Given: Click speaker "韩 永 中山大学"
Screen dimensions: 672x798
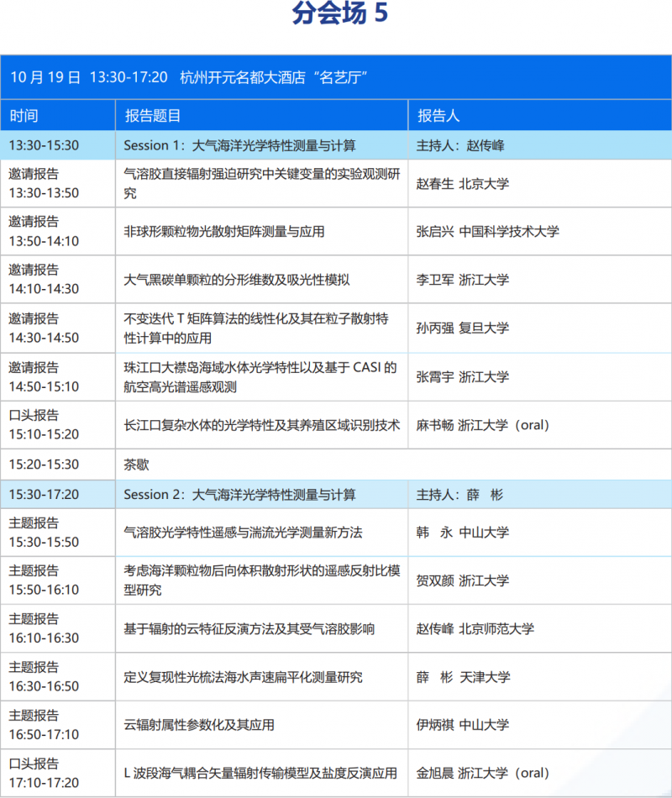Looking at the screenshot, I should point(462,533).
